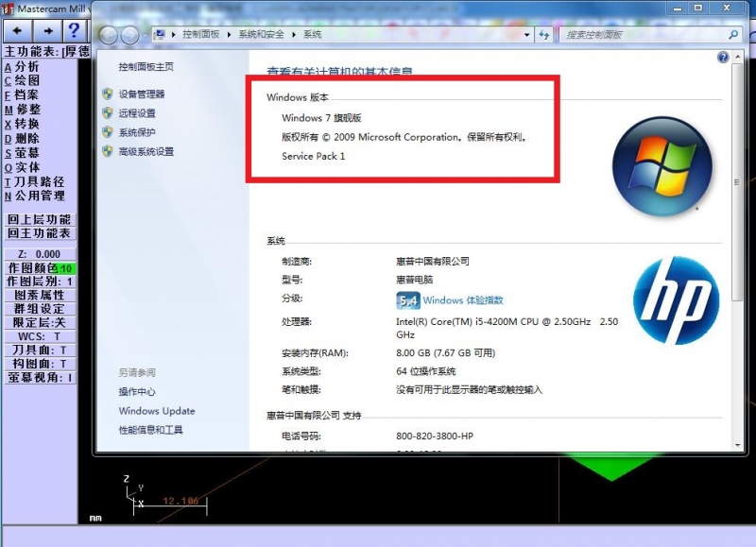Open Mastercam S 萤幕 menu

pyautogui.click(x=21, y=153)
